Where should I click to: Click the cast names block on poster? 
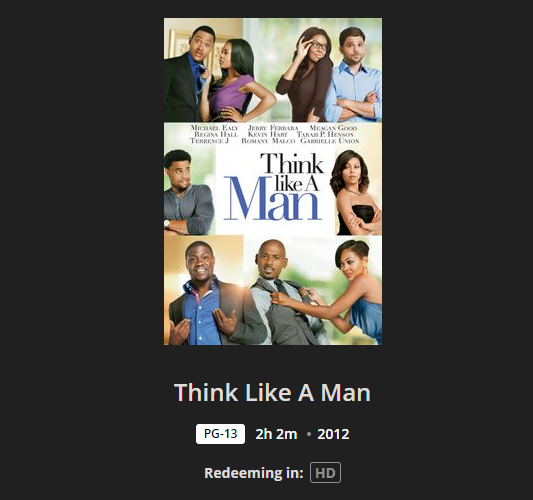275,134
